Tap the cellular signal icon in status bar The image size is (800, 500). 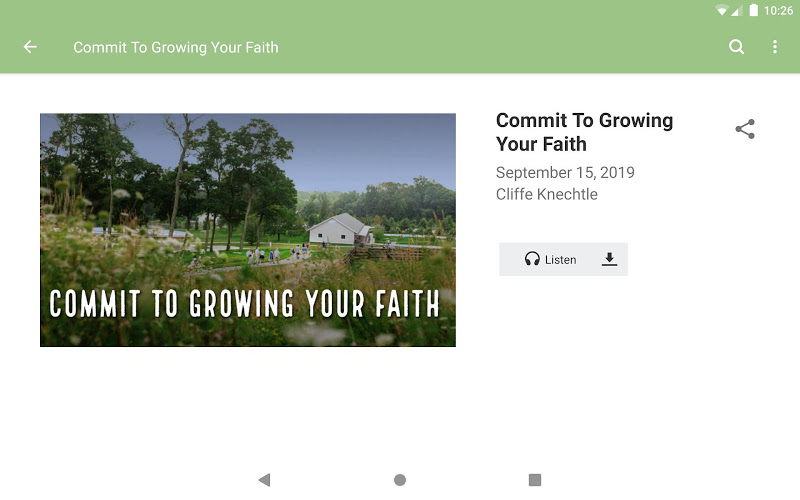[x=737, y=11]
